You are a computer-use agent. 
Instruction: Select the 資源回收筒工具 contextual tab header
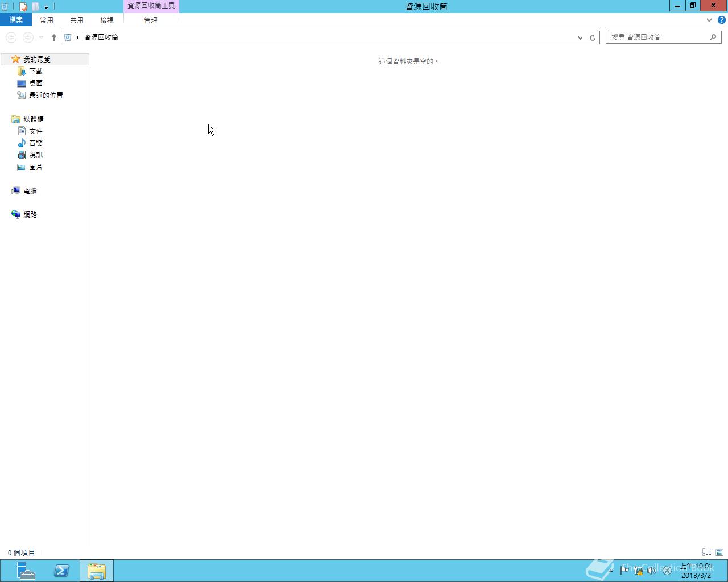point(151,6)
